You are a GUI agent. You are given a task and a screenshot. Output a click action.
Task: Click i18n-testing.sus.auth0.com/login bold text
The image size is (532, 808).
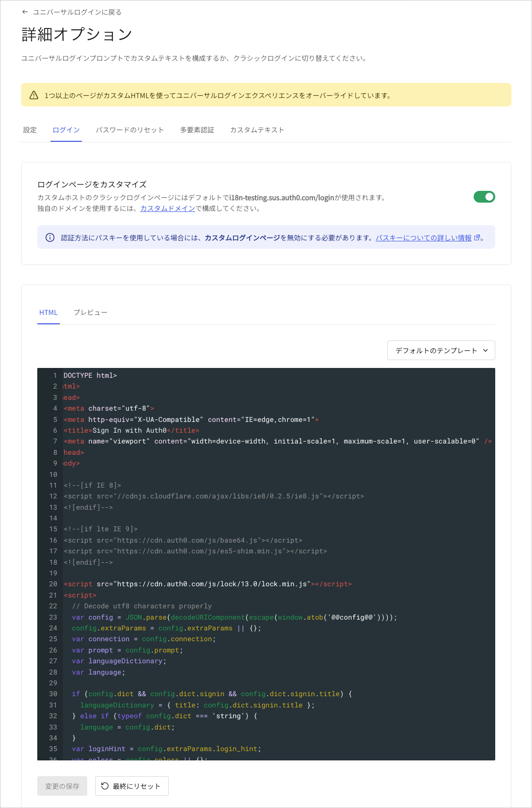coord(282,198)
